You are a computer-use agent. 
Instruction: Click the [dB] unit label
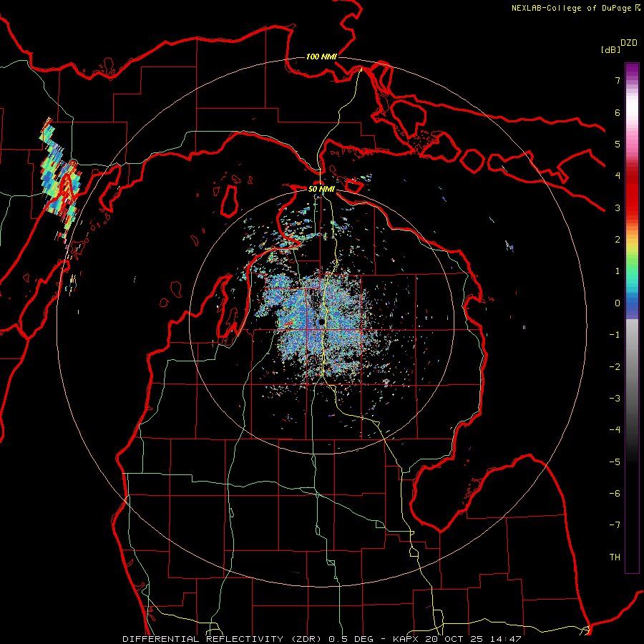click(610, 49)
